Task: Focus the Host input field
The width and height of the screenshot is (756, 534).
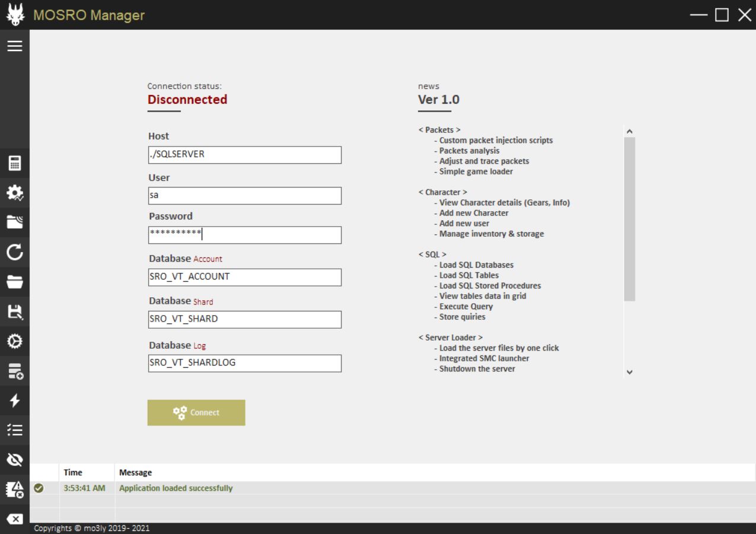Action: point(245,155)
